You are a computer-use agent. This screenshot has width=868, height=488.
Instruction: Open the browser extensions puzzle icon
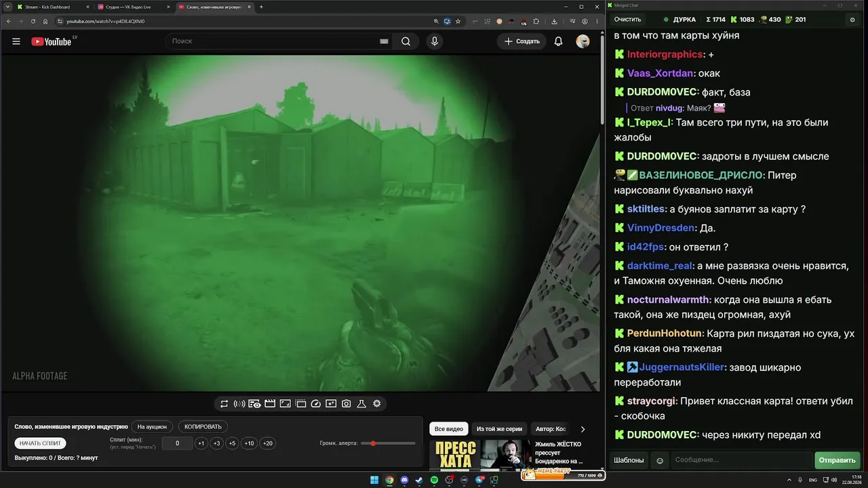click(536, 21)
